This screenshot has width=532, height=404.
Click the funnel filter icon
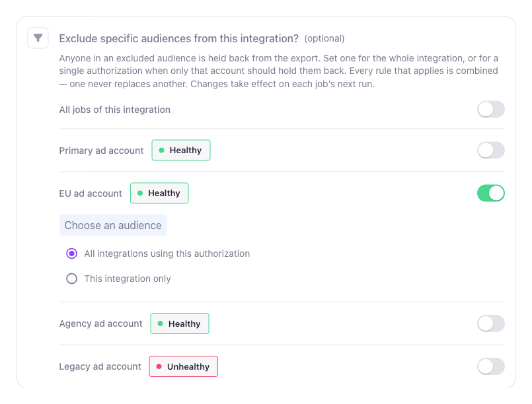(38, 38)
